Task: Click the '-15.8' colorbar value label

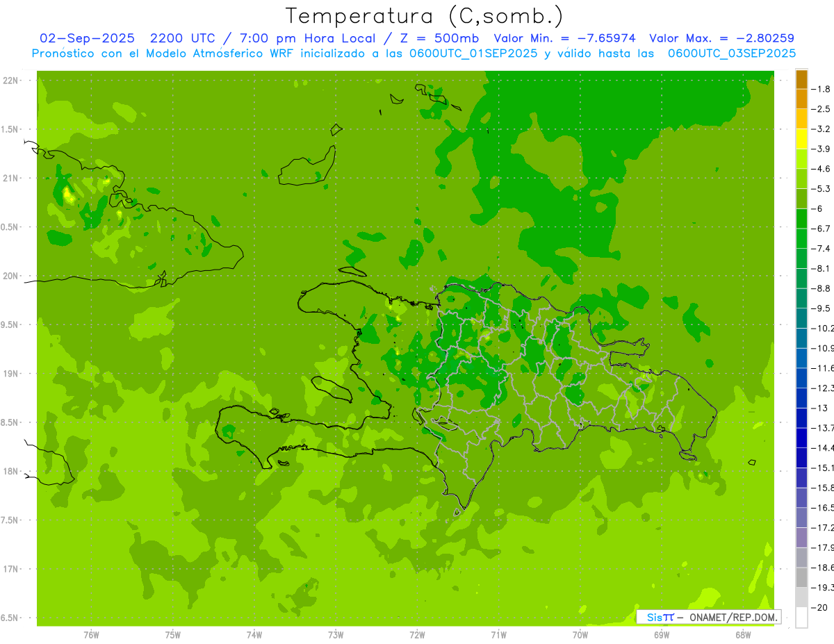Action: 822,488
